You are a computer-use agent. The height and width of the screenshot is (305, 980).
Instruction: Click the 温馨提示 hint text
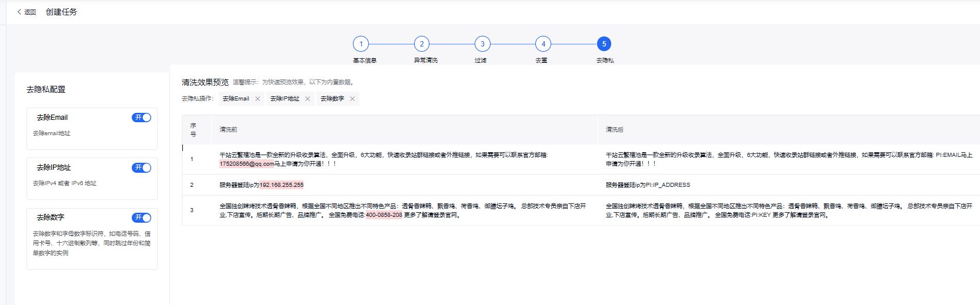point(294,82)
